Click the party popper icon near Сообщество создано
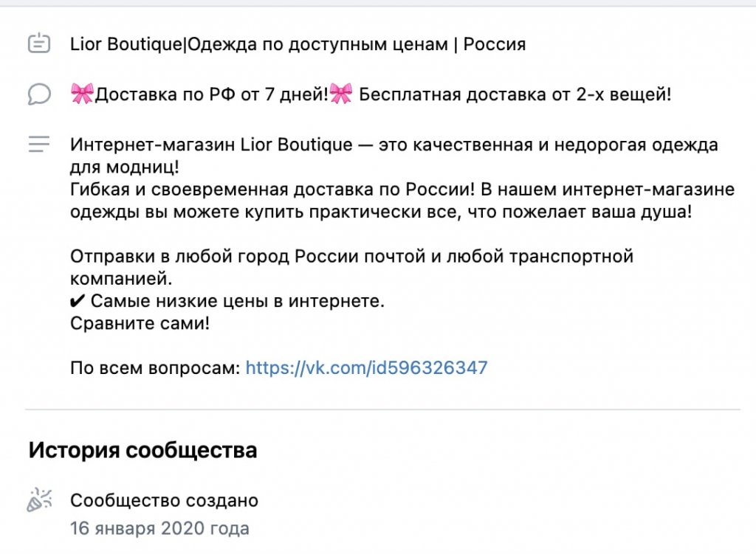The height and width of the screenshot is (554, 756). 39,501
